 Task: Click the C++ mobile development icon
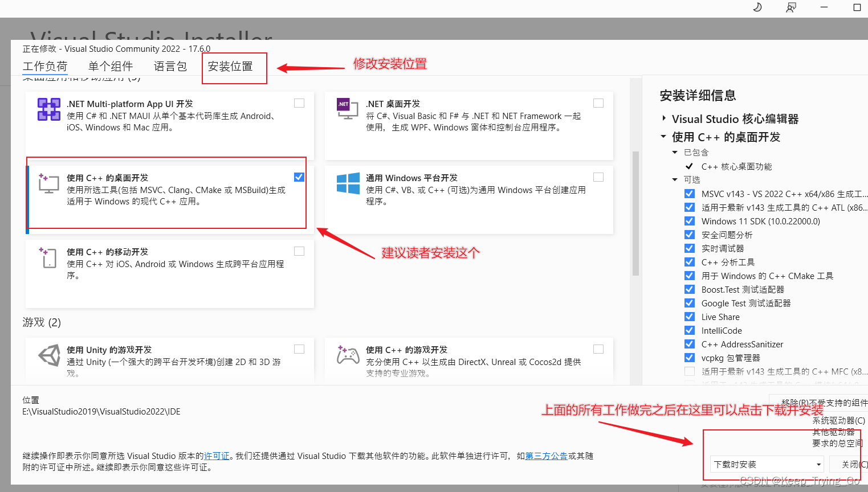tap(48, 257)
